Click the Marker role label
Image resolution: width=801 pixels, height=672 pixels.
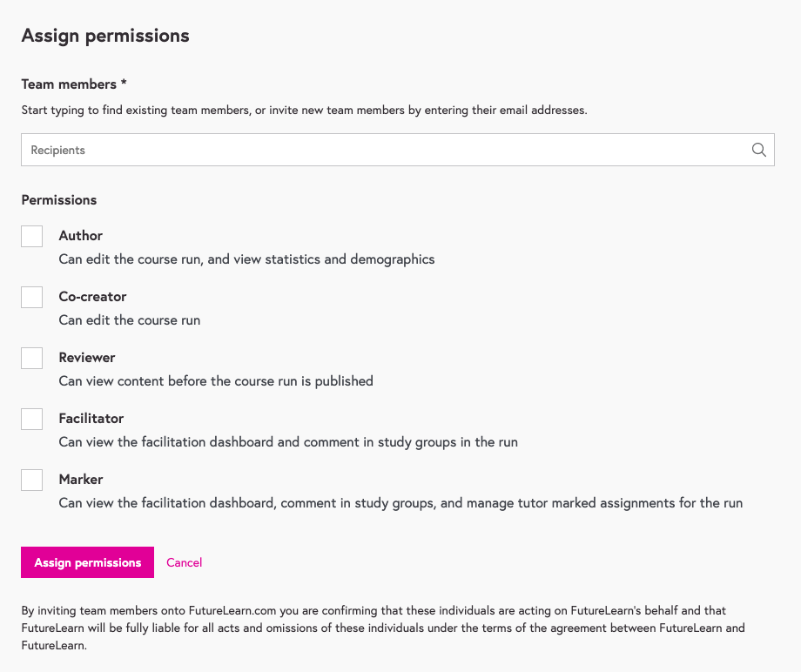[80, 479]
